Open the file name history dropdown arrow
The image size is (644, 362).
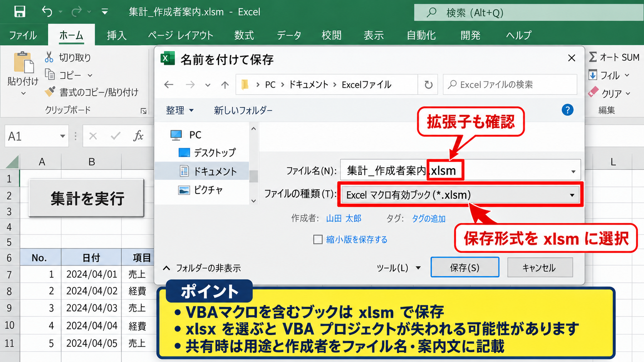coord(573,172)
